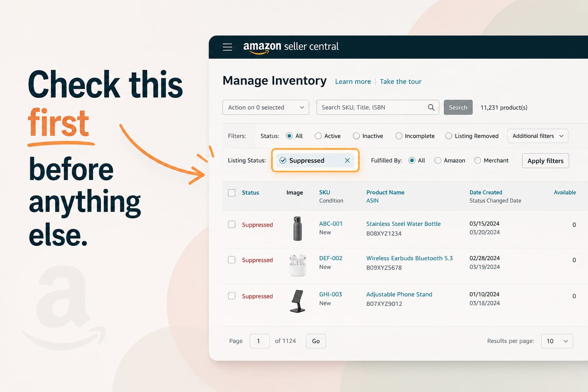588x392 pixels.
Task: Open Stainless Steel Water Bottle thumbnail
Action: [297, 229]
